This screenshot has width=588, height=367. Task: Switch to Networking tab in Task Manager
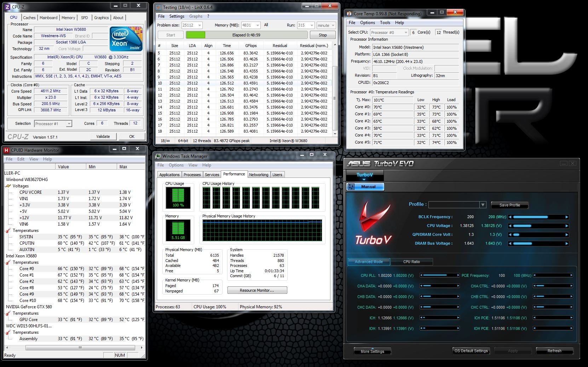click(258, 175)
